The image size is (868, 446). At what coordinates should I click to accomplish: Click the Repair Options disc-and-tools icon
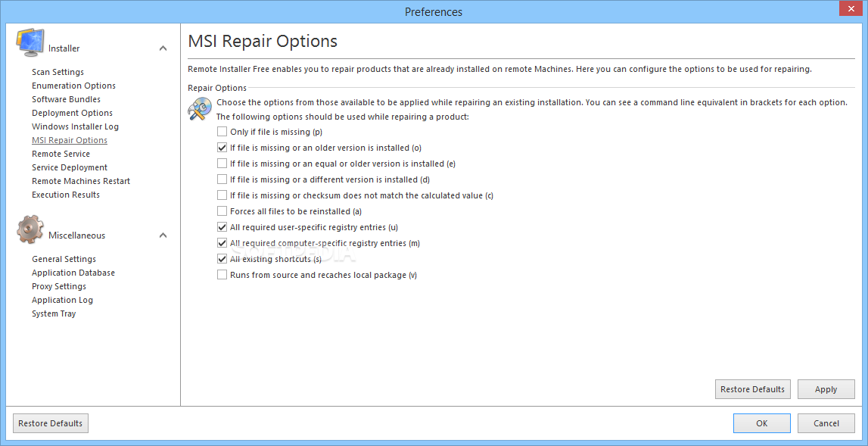click(199, 108)
